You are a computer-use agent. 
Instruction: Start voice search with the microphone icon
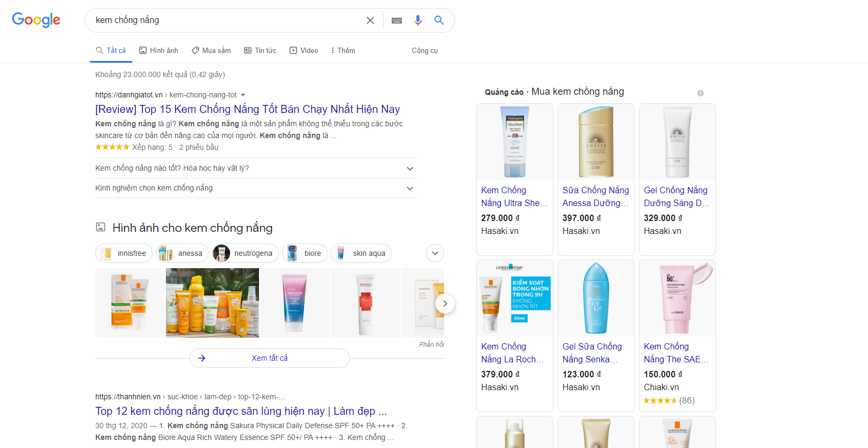pyautogui.click(x=418, y=20)
